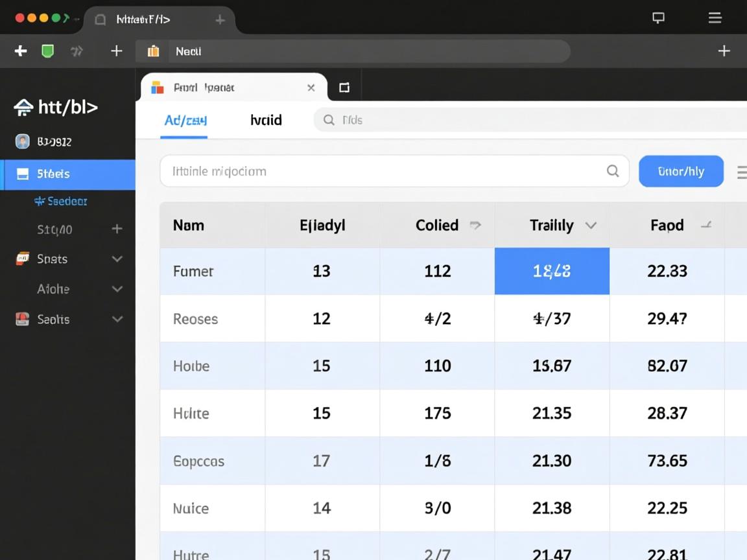Click the orange icon in the address bar
The image size is (747, 560).
point(154,51)
